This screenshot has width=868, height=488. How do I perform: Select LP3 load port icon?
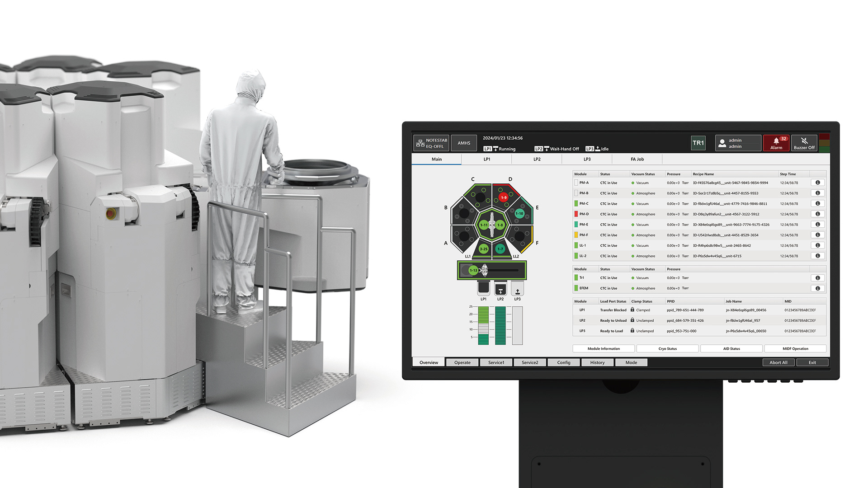coord(518,288)
